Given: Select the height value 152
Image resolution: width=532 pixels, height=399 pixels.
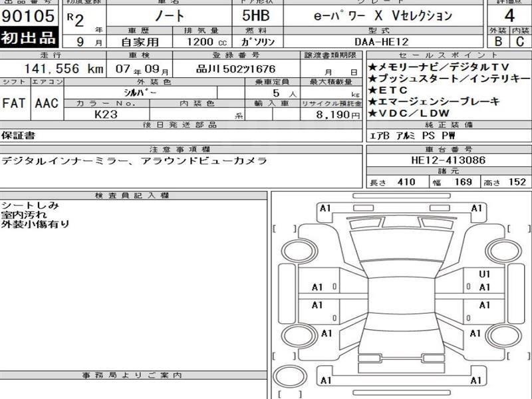Looking at the screenshot, I should tap(517, 182).
